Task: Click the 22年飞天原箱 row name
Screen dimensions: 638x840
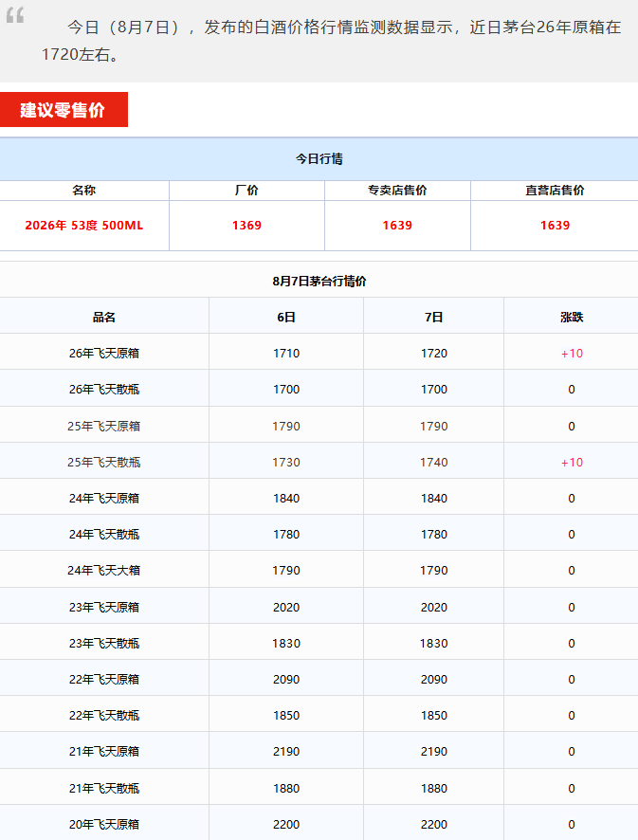Action: click(104, 679)
